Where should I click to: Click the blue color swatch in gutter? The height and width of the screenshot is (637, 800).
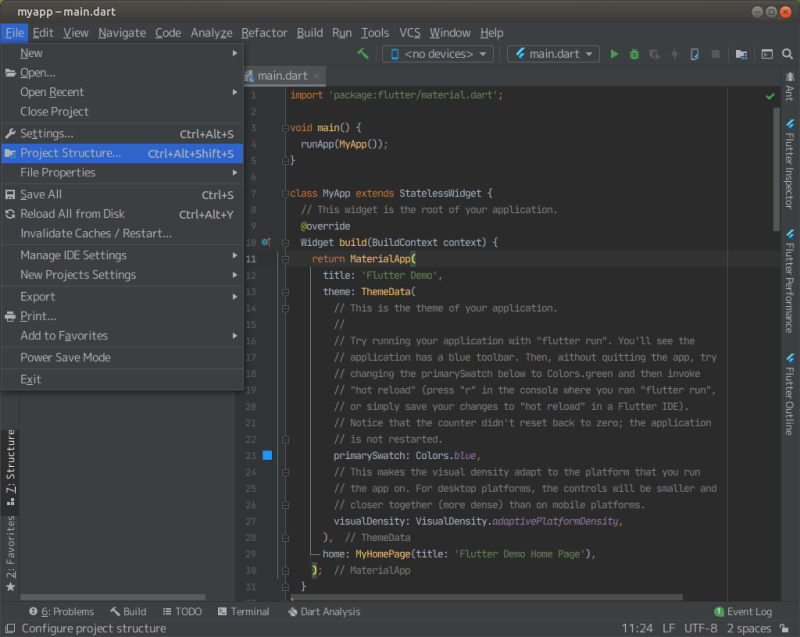point(267,456)
